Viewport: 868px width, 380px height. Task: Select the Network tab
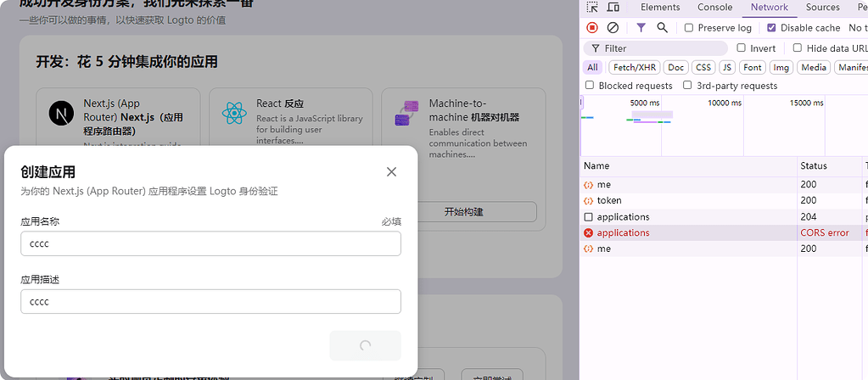[770, 7]
